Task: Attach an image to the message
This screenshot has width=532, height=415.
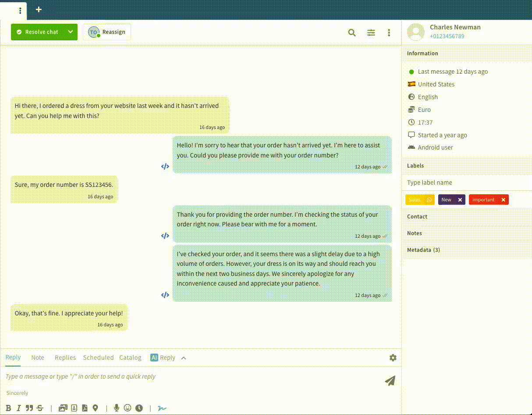Action: pyautogui.click(x=63, y=408)
